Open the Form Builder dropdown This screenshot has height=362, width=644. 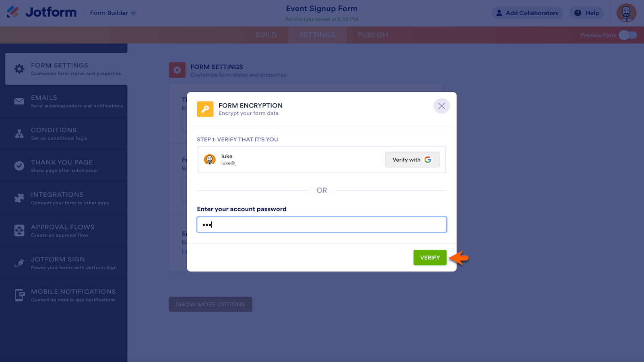[x=113, y=13]
